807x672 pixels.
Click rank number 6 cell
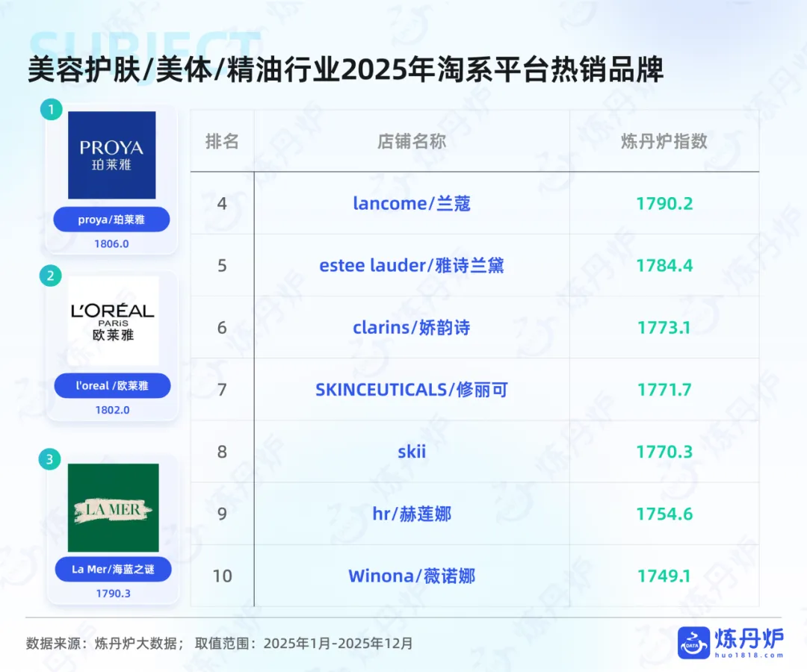(x=222, y=328)
